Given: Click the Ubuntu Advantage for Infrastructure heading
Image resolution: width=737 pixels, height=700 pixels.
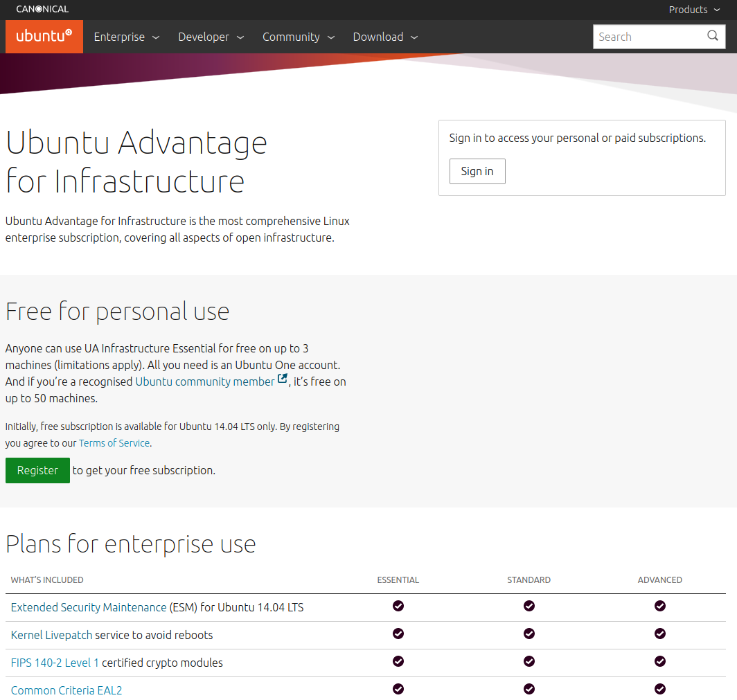Looking at the screenshot, I should pyautogui.click(x=136, y=161).
